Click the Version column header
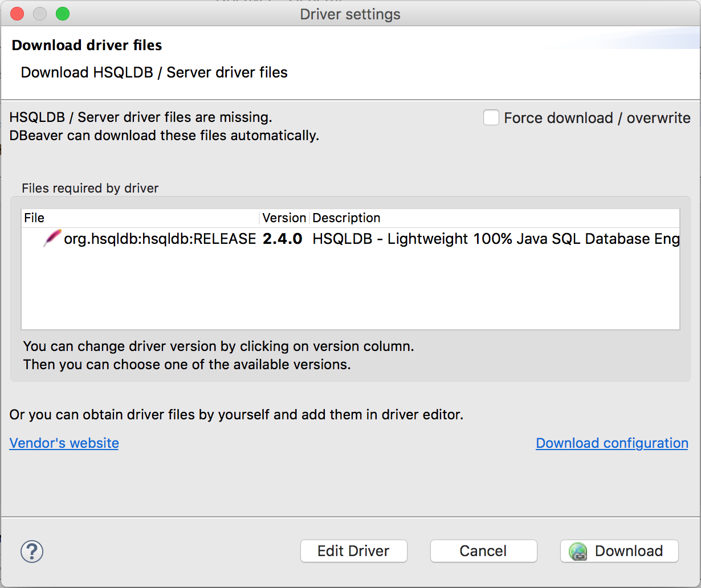 [284, 218]
